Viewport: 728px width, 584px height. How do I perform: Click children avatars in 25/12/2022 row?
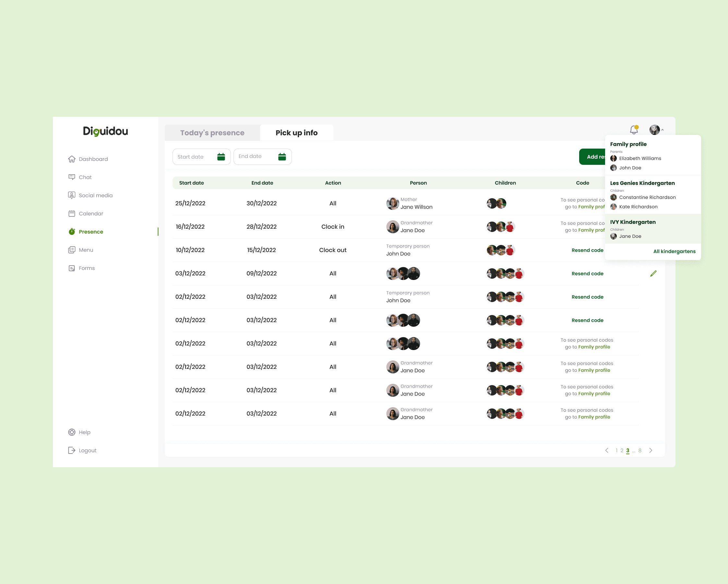496,203
